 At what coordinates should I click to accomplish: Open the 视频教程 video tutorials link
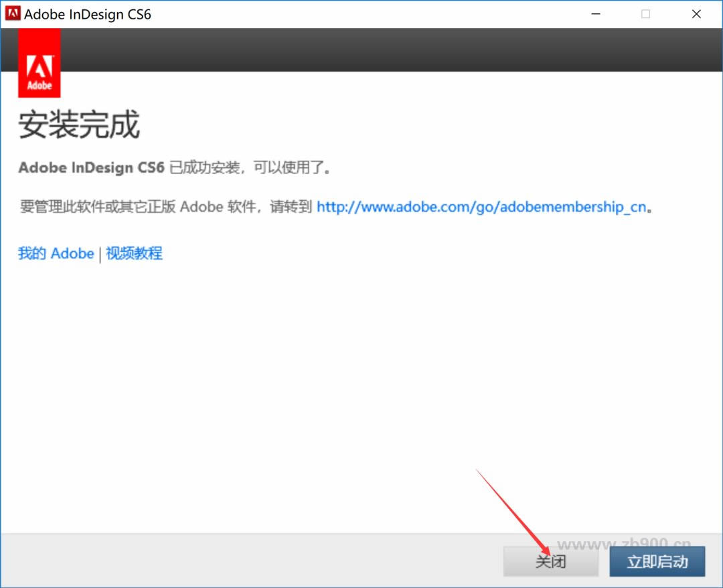click(x=134, y=254)
